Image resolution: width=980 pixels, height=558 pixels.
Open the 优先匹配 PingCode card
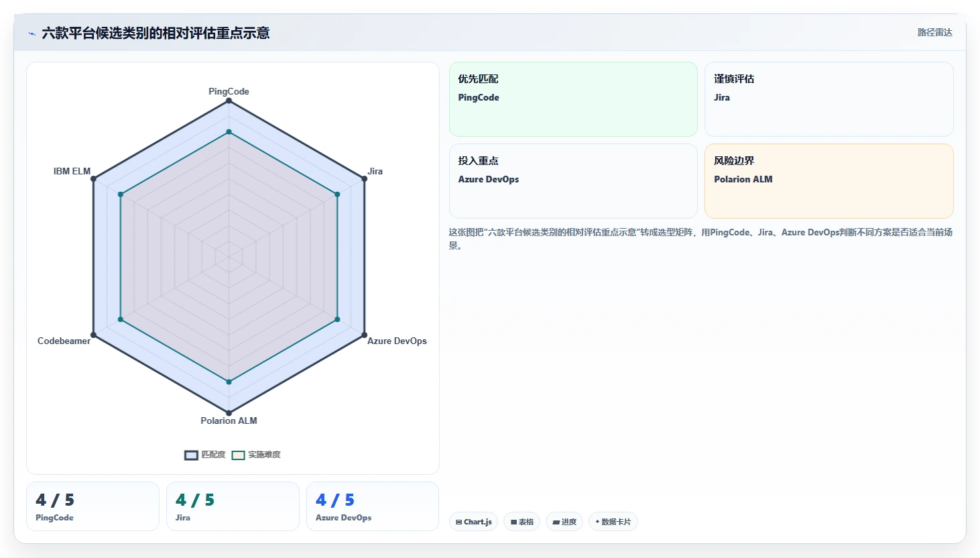573,99
